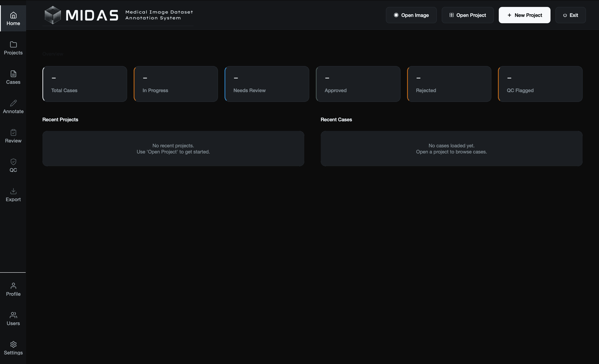Open QC shield icon
This screenshot has height=364, width=599.
click(13, 162)
